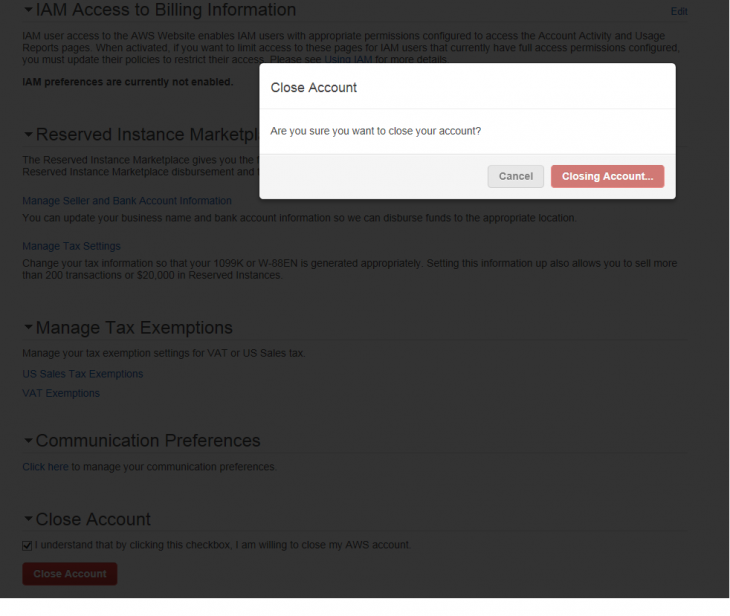Viewport: 730px width, 616px height.
Task: Collapse the Close Account section arrow
Action: coord(28,519)
